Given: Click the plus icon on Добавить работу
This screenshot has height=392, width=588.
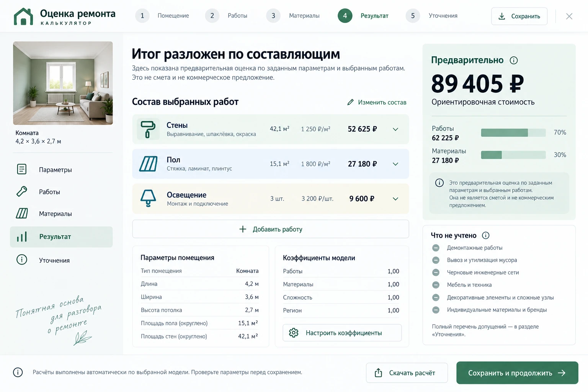Looking at the screenshot, I should point(243,229).
